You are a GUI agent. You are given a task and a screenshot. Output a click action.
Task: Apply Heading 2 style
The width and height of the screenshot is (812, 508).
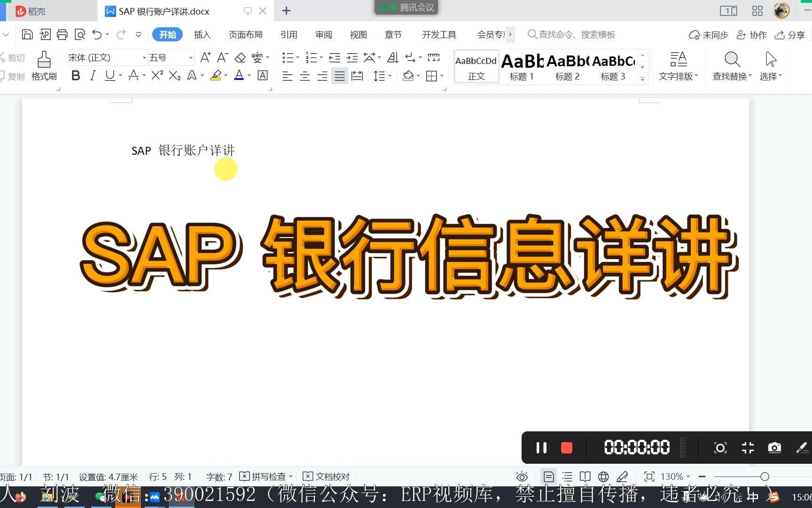567,67
